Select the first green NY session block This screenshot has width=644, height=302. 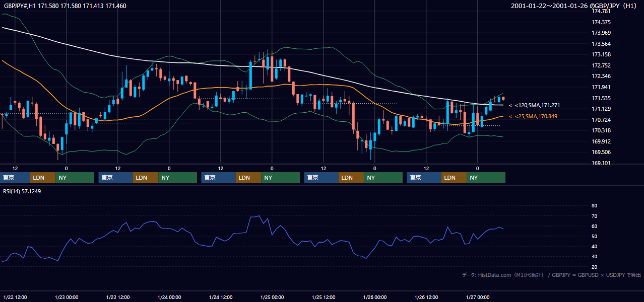[75, 178]
